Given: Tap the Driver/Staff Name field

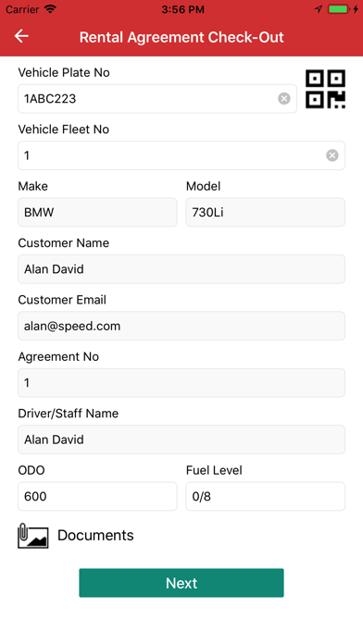Looking at the screenshot, I should (x=181, y=440).
